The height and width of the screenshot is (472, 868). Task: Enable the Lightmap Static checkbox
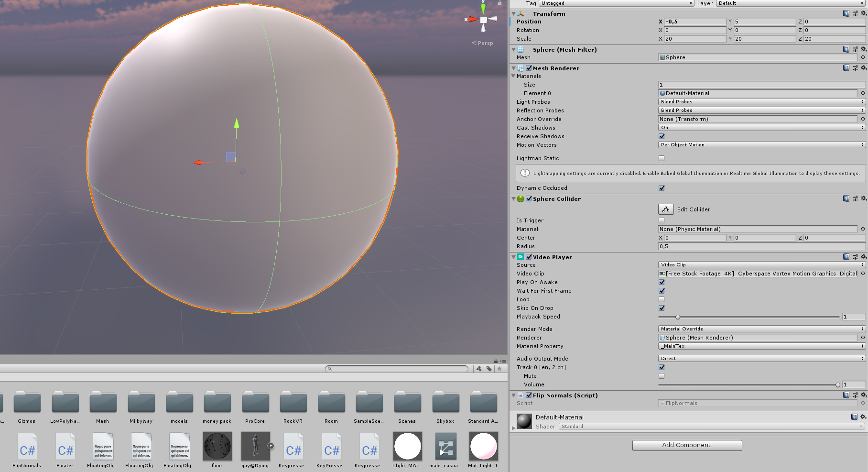[x=662, y=158]
